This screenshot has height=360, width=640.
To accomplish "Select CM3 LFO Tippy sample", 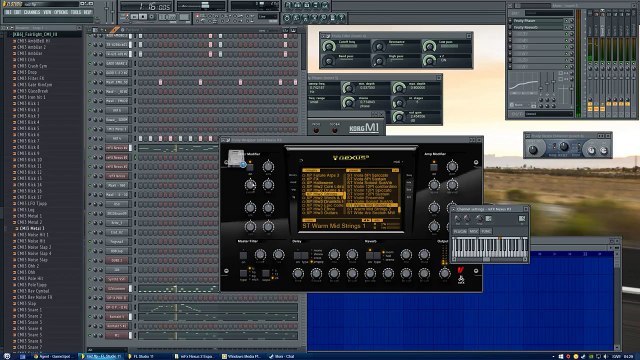I will [32, 203].
